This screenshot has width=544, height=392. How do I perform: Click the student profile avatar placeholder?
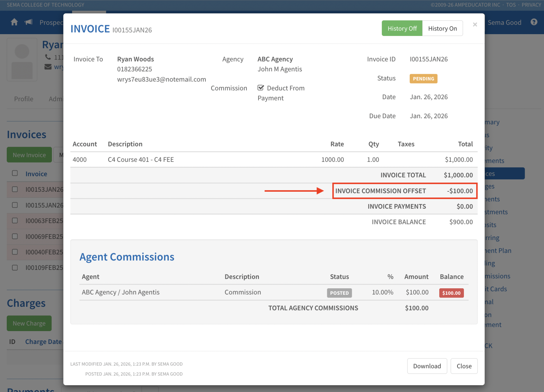[22, 60]
